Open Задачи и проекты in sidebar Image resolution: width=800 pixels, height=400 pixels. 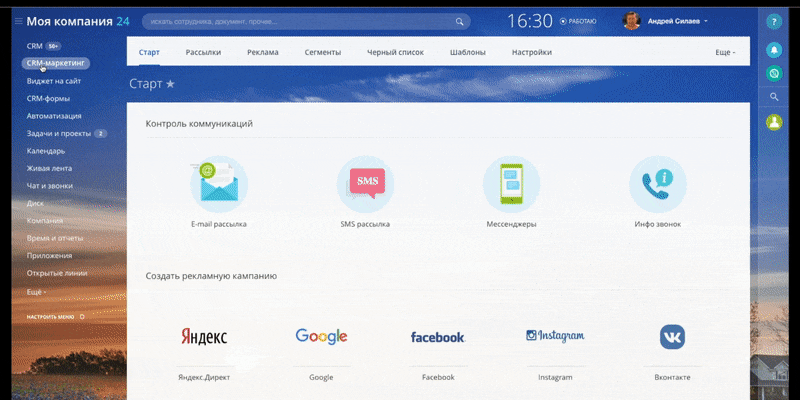pyautogui.click(x=59, y=133)
